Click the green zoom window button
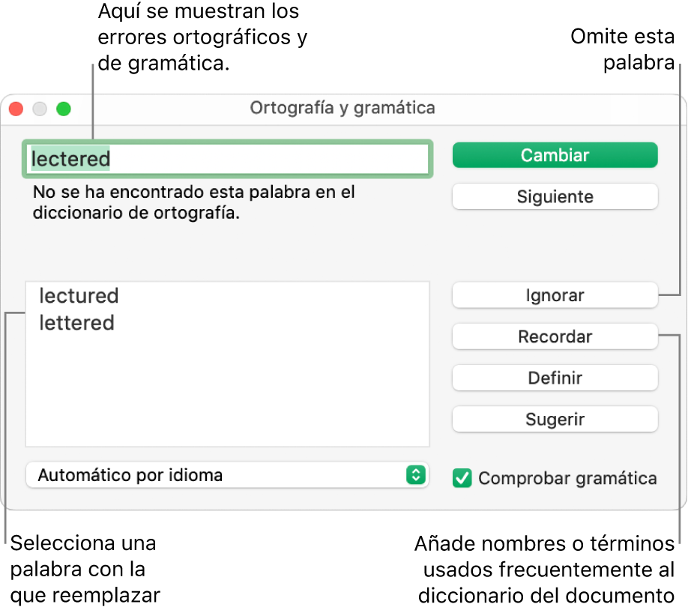This screenshot has width=688, height=616. click(64, 109)
